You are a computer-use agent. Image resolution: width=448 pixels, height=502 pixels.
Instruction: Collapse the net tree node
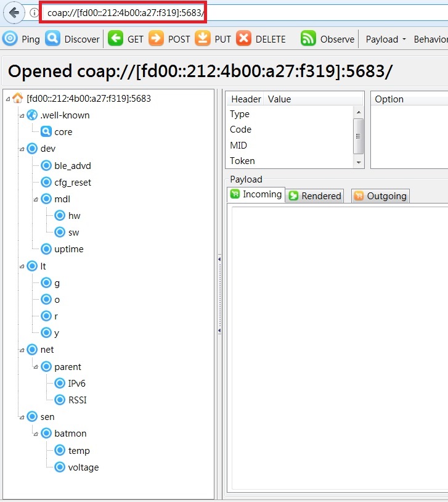[22, 350]
